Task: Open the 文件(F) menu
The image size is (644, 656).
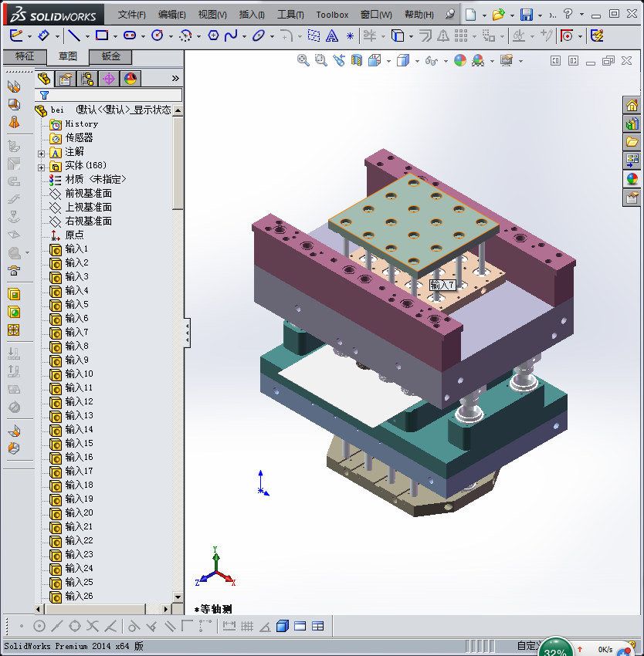Action: coord(131,15)
